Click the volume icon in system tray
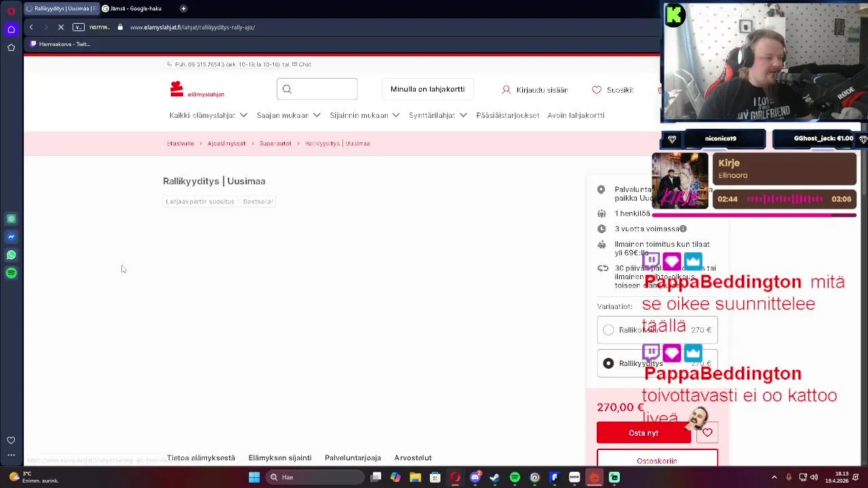This screenshot has height=488, width=868. [x=814, y=477]
